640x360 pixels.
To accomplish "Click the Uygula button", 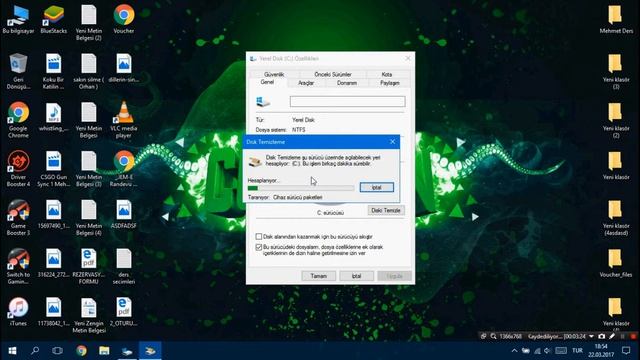I will 394,276.
